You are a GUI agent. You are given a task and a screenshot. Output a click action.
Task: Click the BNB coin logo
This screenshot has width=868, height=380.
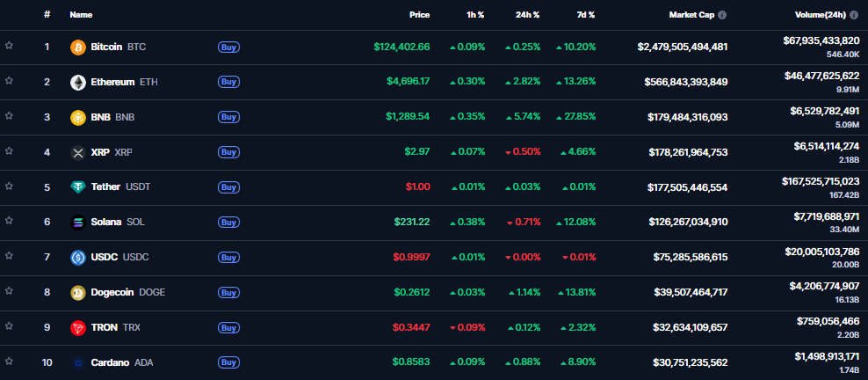(x=77, y=117)
